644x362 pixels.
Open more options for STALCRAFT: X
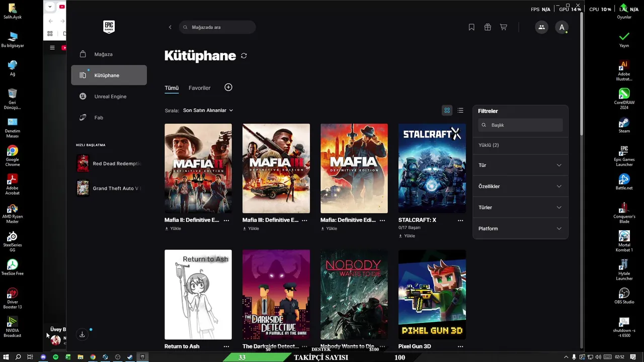coord(460,220)
